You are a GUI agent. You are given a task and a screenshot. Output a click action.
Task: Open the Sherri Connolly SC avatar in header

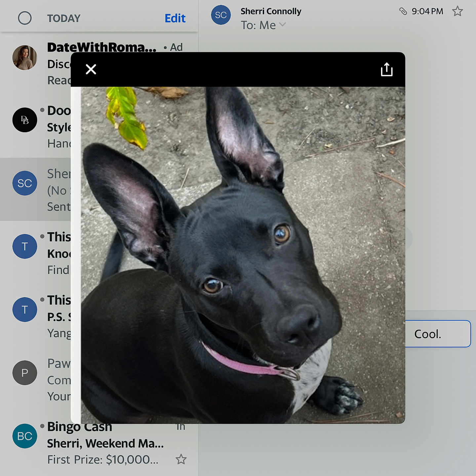pos(221,15)
